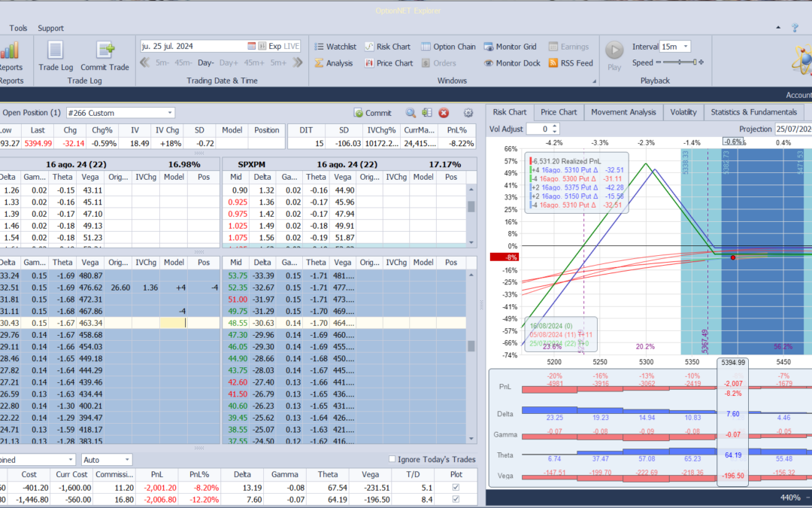
Task: Click the 05/08/2024 (11) T+11 legend line
Action: [x=561, y=335]
